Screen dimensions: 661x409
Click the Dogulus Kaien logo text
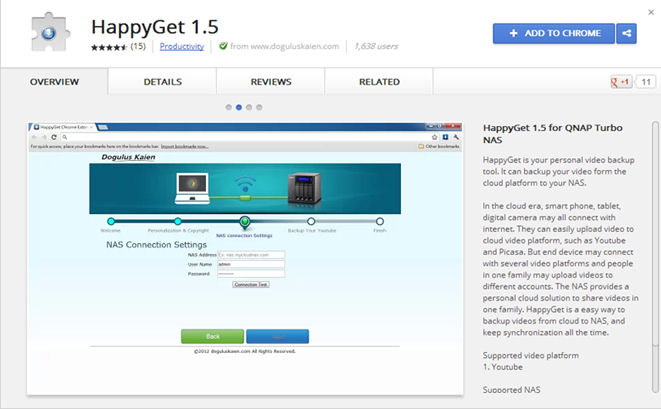coord(128,157)
